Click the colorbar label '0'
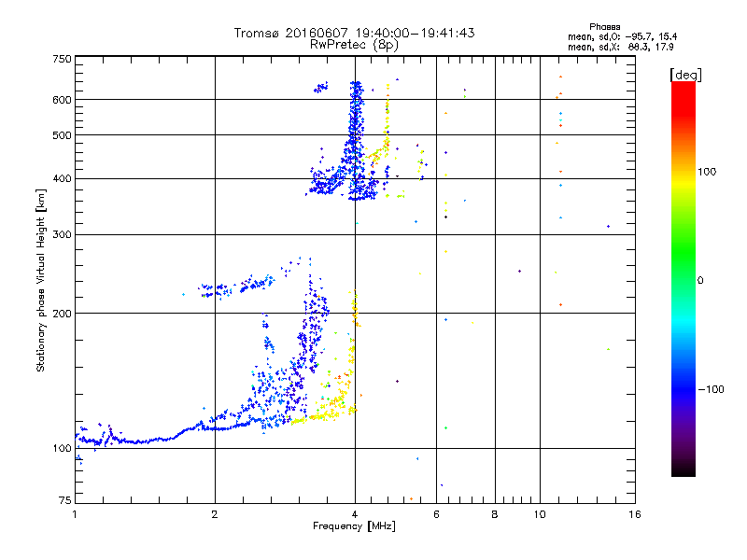 [700, 281]
